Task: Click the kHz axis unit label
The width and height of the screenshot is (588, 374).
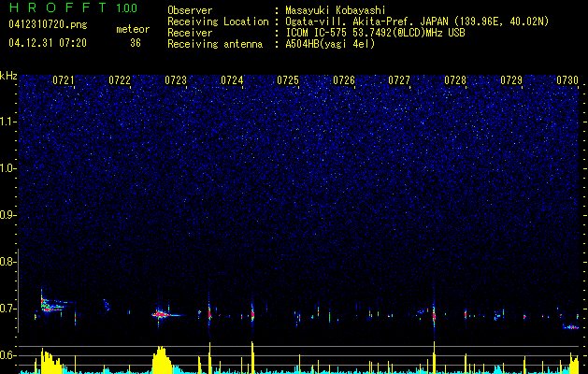Action: [8, 76]
